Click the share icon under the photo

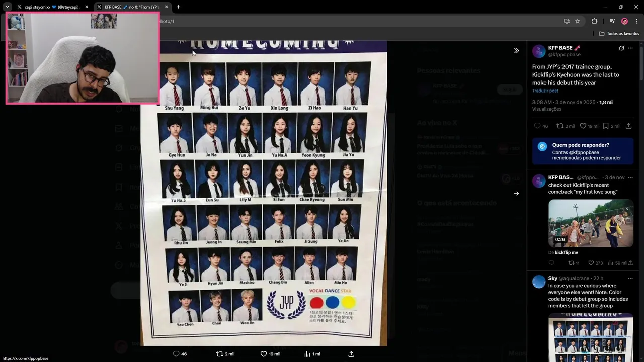click(x=351, y=354)
